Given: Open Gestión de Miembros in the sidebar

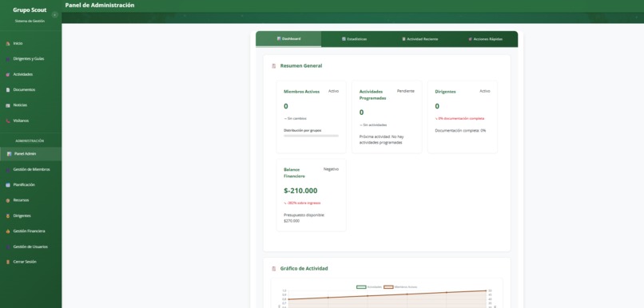Looking at the screenshot, I should click(x=31, y=169).
